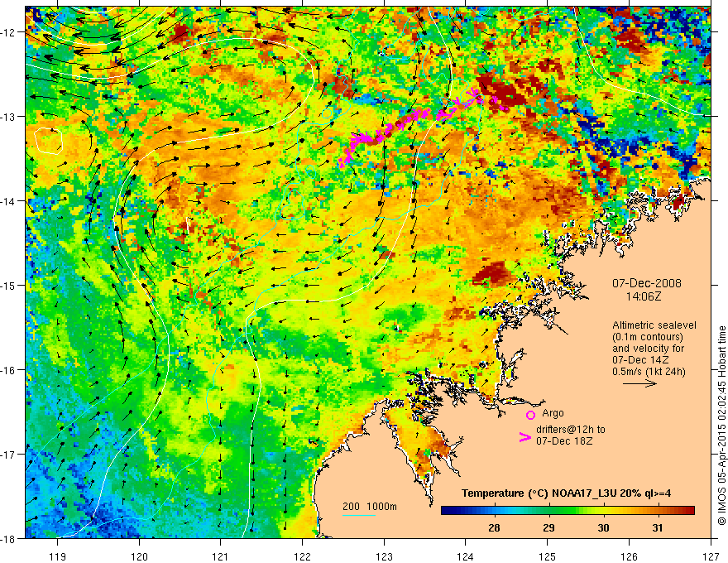Screen dimensions: 728x563
Task: Click the 0.5m/s velocity scale arrow
Action: coord(639,383)
